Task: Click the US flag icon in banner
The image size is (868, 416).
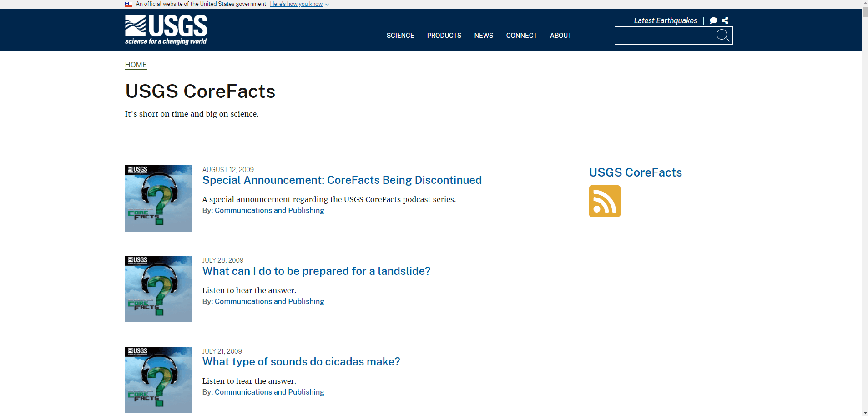Action: tap(129, 4)
